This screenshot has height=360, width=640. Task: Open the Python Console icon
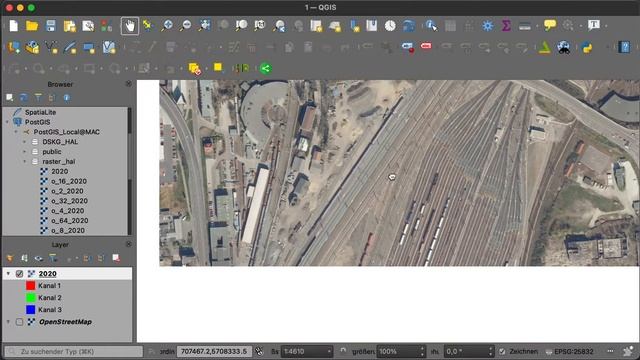587,47
